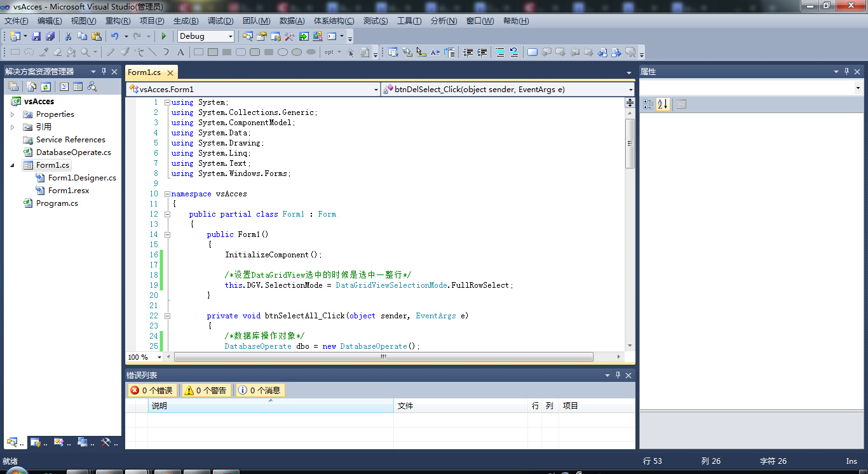
Task: Comment out the selected lines icon
Action: (500, 52)
